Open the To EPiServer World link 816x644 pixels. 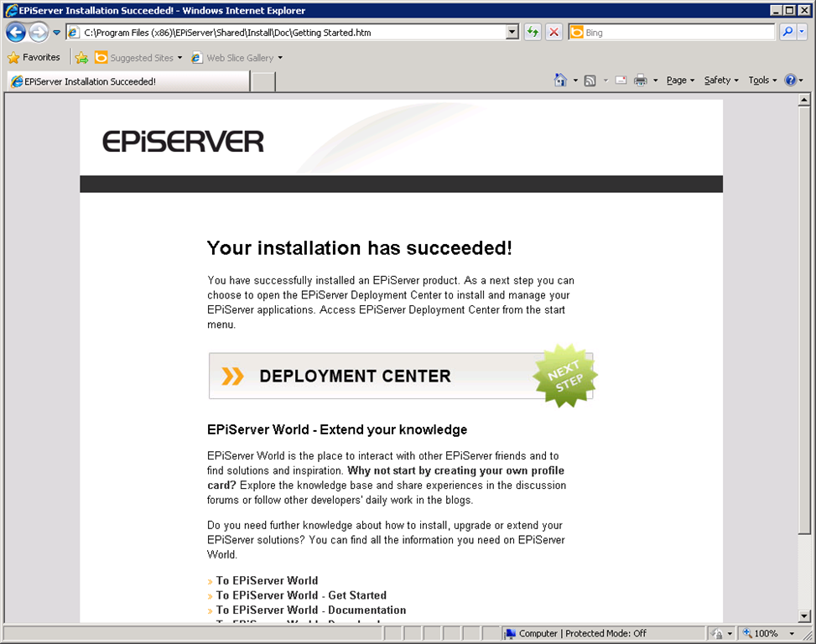(267, 580)
